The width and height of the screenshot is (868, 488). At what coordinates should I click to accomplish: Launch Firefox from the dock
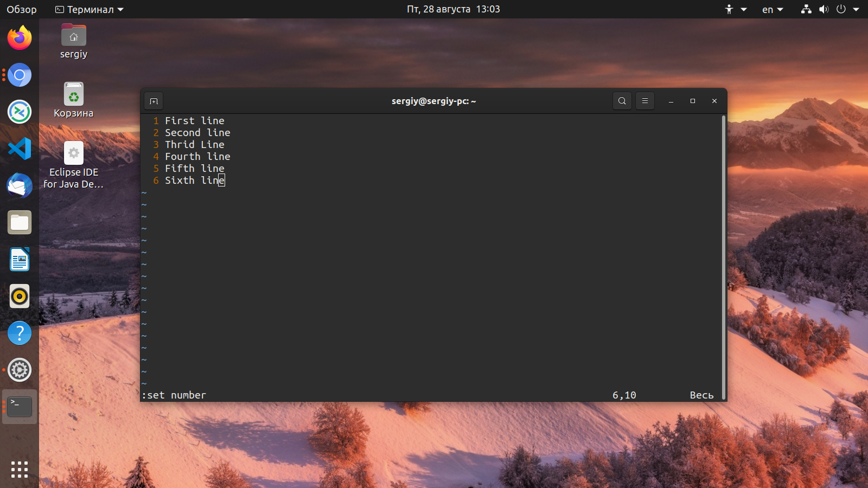[x=20, y=38]
